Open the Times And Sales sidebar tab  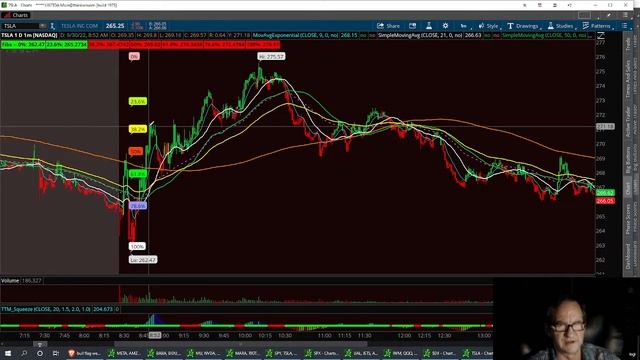coord(628,78)
